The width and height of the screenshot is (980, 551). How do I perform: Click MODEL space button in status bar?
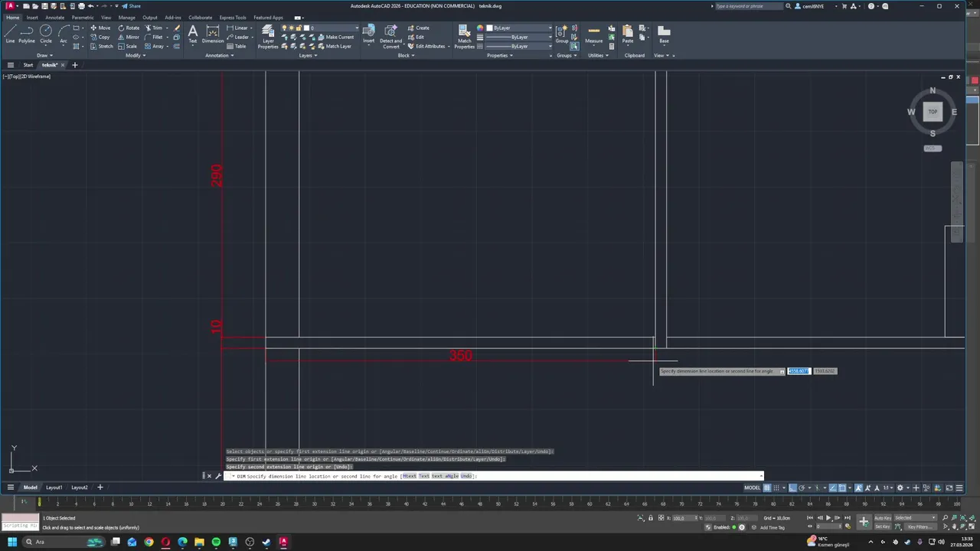coord(753,487)
